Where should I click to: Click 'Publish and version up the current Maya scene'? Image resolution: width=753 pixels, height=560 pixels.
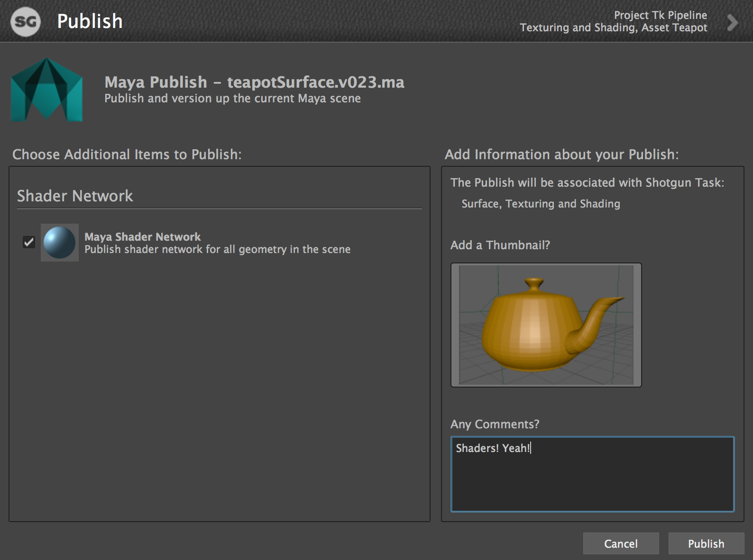pos(232,98)
